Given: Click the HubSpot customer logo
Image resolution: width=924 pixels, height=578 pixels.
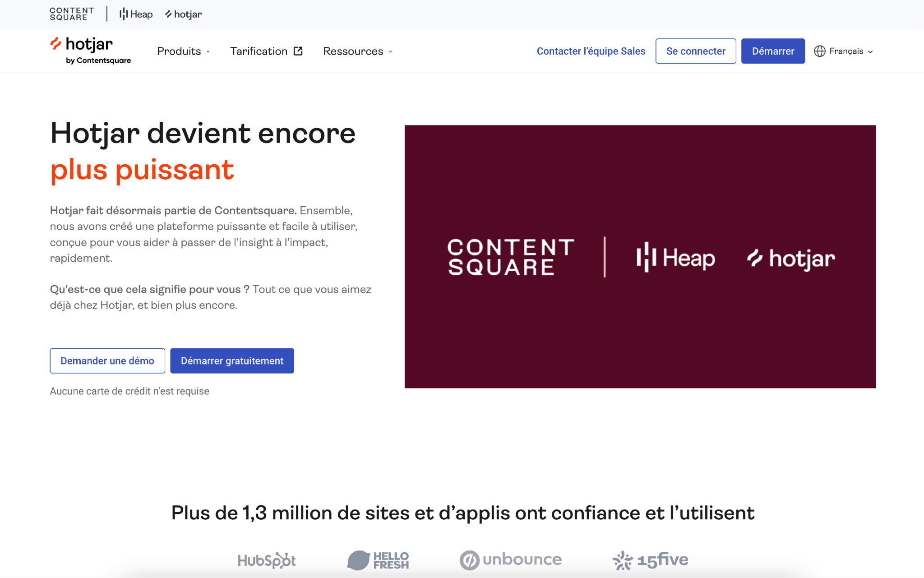Looking at the screenshot, I should click(x=267, y=560).
